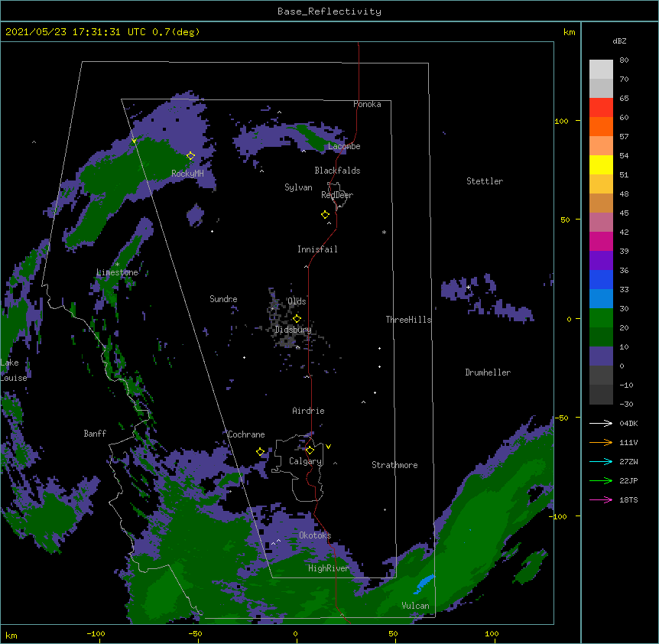Click the Limestone label
This screenshot has height=644, width=659.
117,272
